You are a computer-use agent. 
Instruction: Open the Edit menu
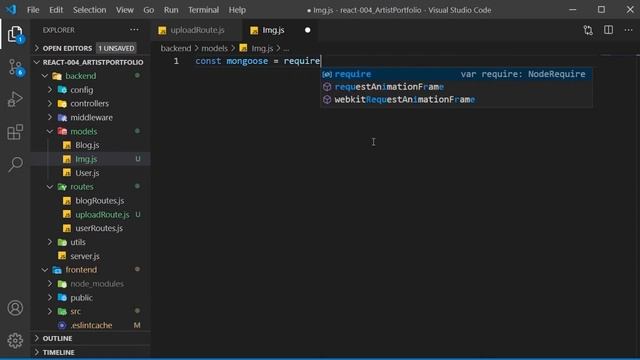(56, 10)
